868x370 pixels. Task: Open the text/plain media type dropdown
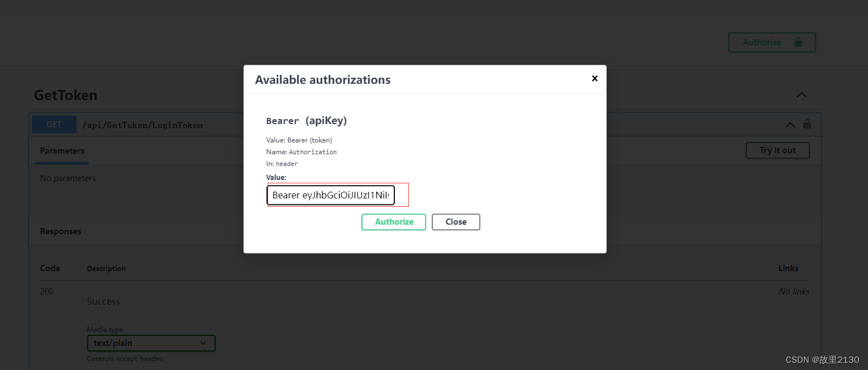click(151, 343)
